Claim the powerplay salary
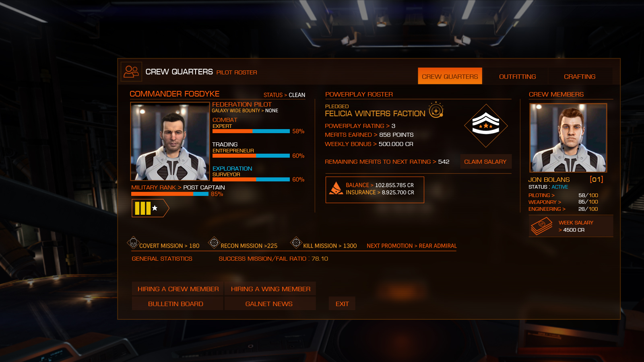This screenshot has width=644, height=362. pyautogui.click(x=485, y=162)
